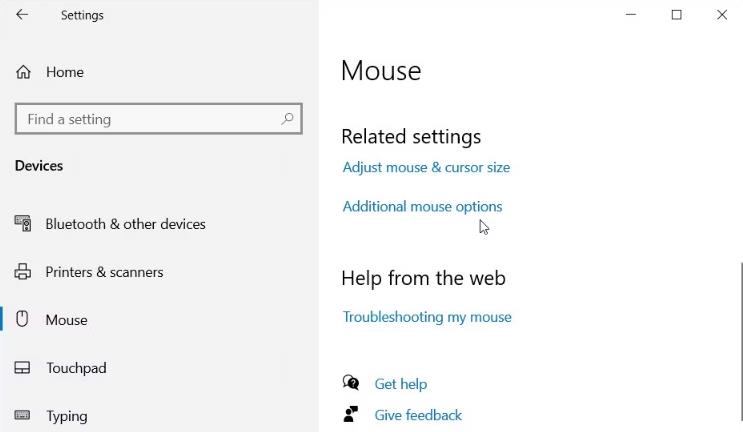Click the magnifier search icon
The height and width of the screenshot is (432, 743).
point(287,119)
